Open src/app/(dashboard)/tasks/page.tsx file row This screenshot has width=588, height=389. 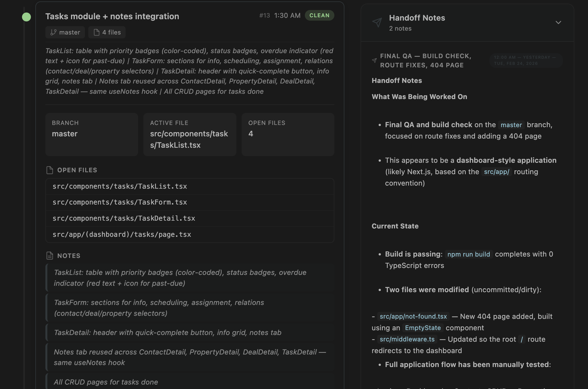(x=122, y=235)
